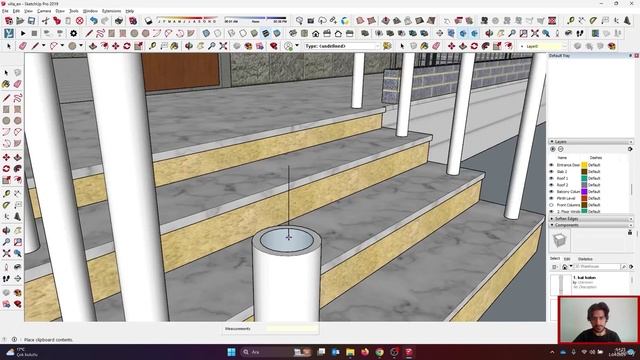This screenshot has width=640, height=360.
Task: Collapse the Layers panel
Action: [552, 142]
